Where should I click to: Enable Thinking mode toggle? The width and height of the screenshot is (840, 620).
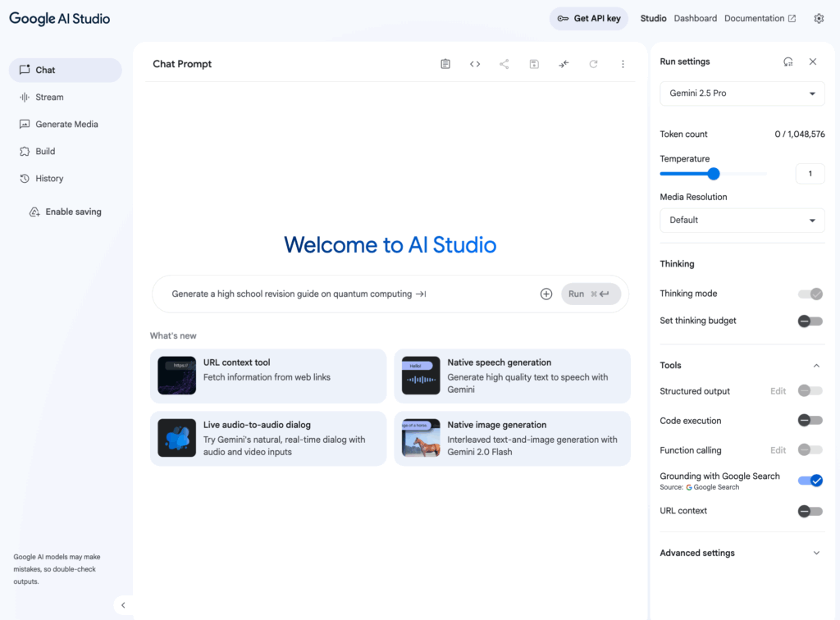(810, 294)
